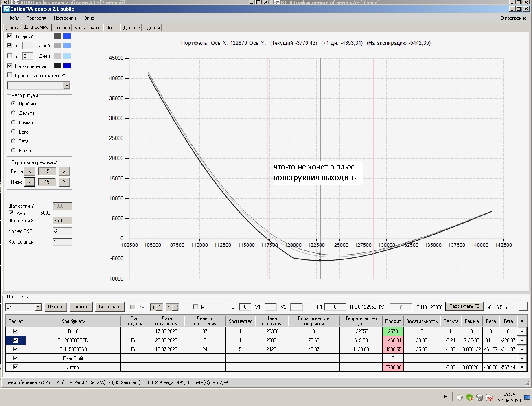Disable the Текущий curve checkbox
The width and height of the screenshot is (532, 406).
tap(10, 36)
